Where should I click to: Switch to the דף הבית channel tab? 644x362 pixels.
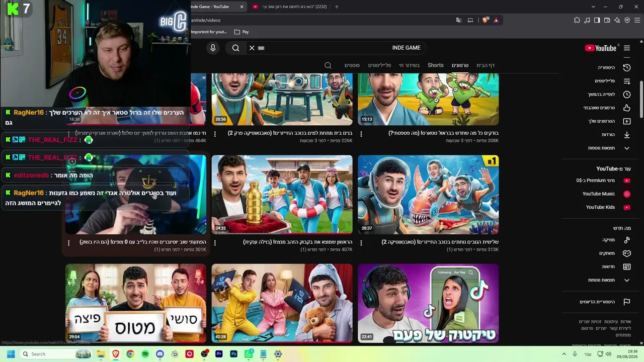coord(486,65)
